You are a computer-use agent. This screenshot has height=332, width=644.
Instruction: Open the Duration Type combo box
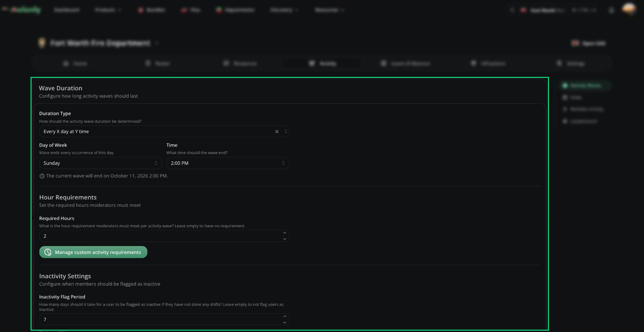(164, 132)
